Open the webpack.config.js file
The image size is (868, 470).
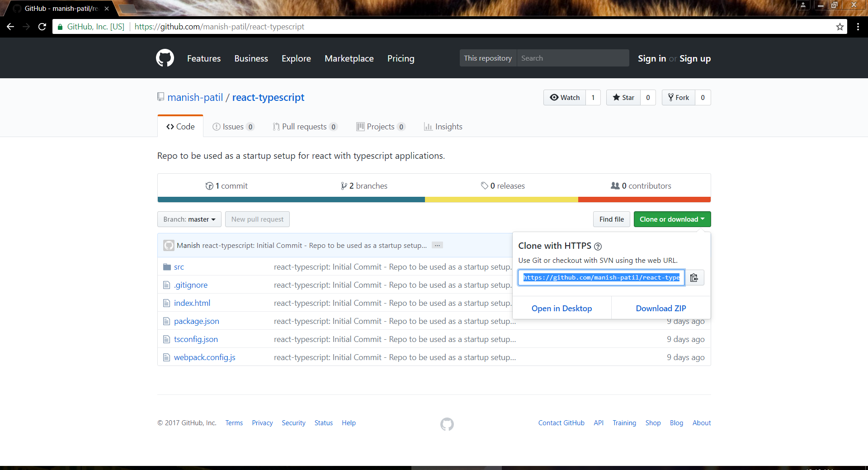tap(205, 357)
